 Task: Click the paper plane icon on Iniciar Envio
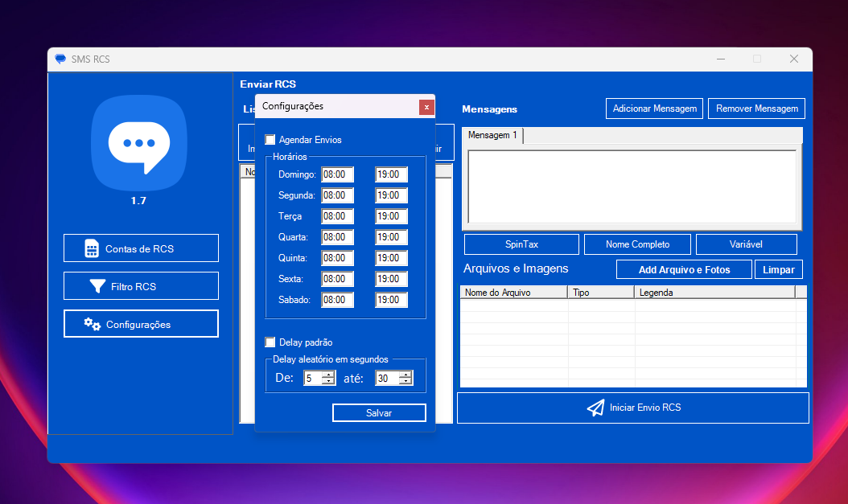pos(595,408)
